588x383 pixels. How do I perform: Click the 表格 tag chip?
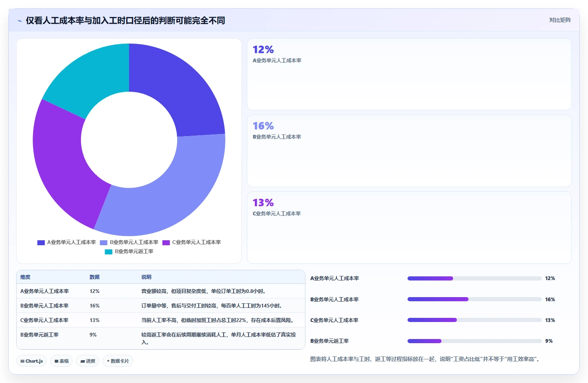pos(61,361)
